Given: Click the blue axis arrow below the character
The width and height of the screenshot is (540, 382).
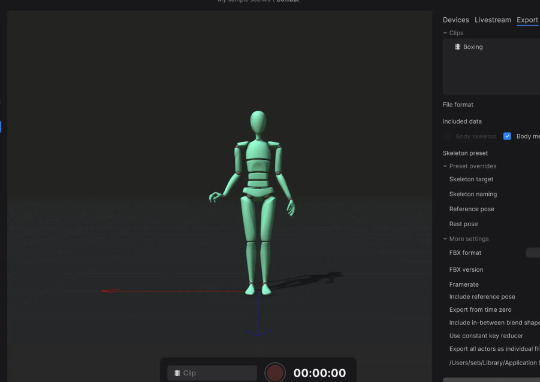Looking at the screenshot, I should (258, 332).
